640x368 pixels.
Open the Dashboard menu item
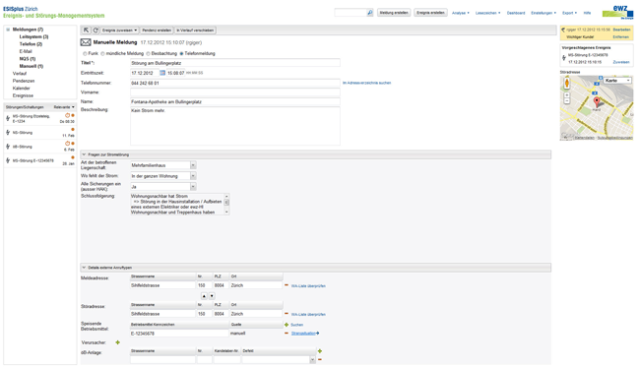pos(516,13)
